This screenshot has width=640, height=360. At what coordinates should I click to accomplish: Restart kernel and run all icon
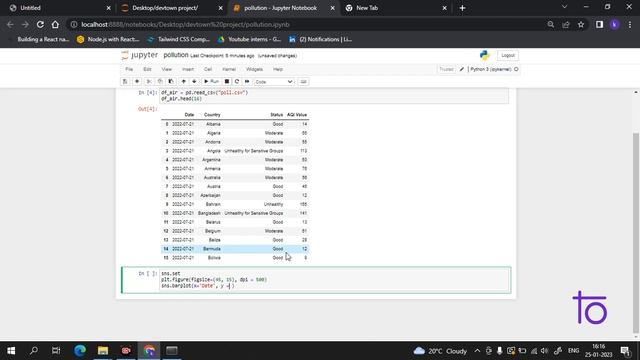(247, 82)
